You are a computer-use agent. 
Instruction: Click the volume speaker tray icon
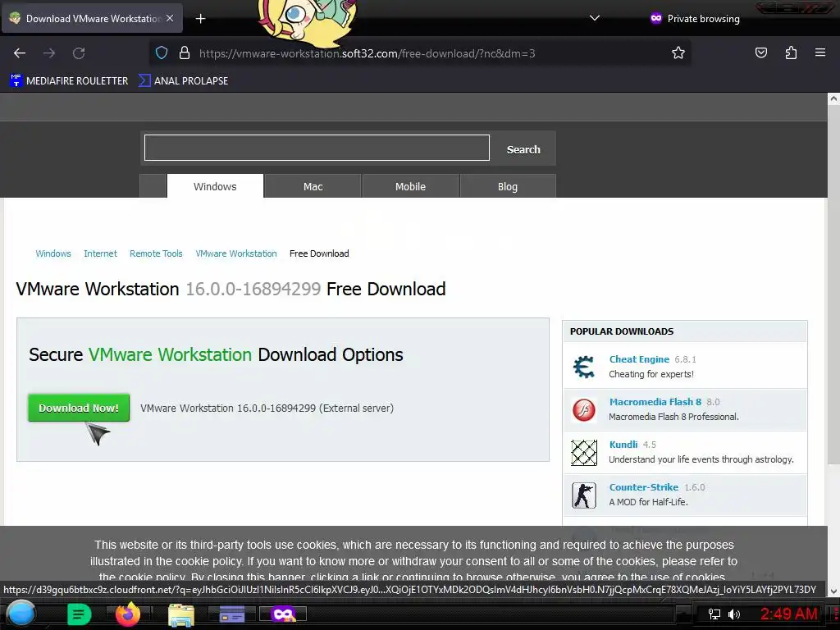tap(734, 614)
